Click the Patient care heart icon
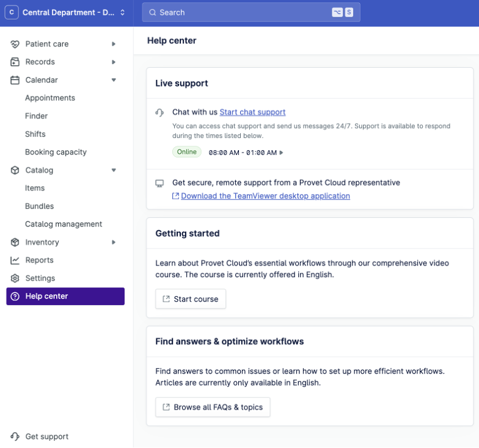The image size is (479, 448). click(x=15, y=44)
